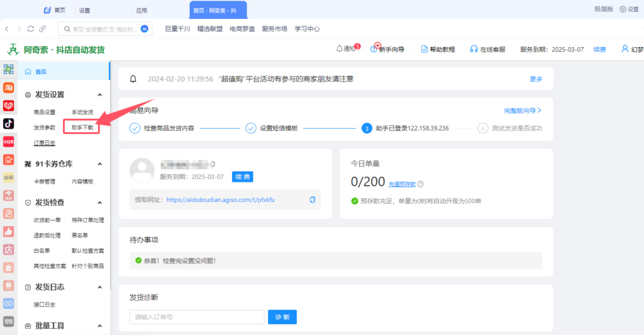Image resolution: width=644 pixels, height=335 pixels.
Task: Select the thumbs-up platform icon in sidebar
Action: point(8,231)
